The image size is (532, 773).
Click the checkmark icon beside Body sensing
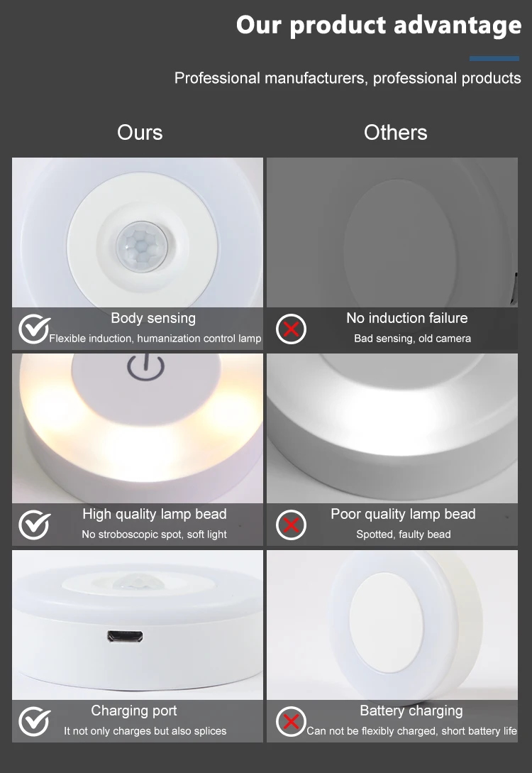35,329
